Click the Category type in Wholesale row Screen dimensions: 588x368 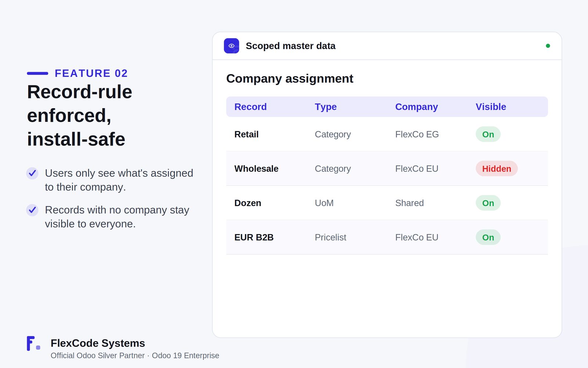pos(333,169)
